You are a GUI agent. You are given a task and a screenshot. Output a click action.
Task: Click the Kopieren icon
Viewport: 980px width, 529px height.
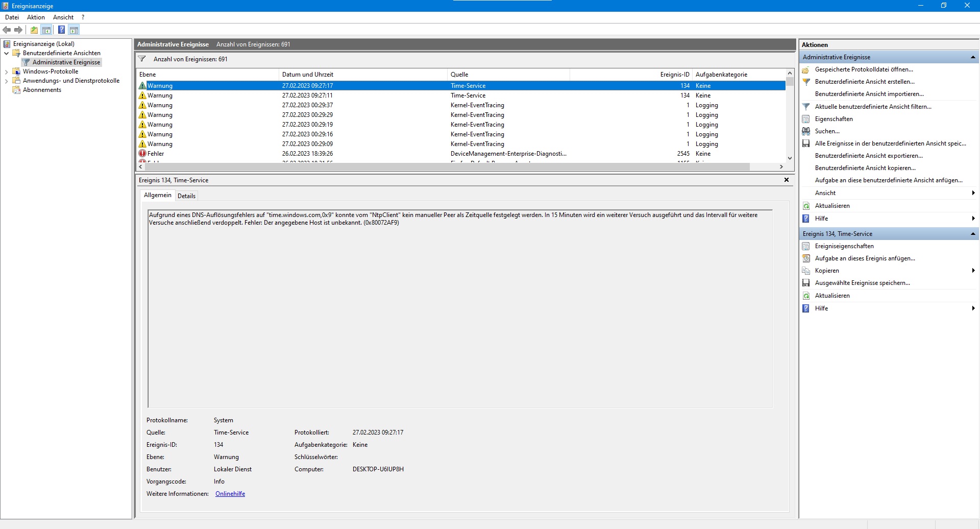(x=806, y=271)
